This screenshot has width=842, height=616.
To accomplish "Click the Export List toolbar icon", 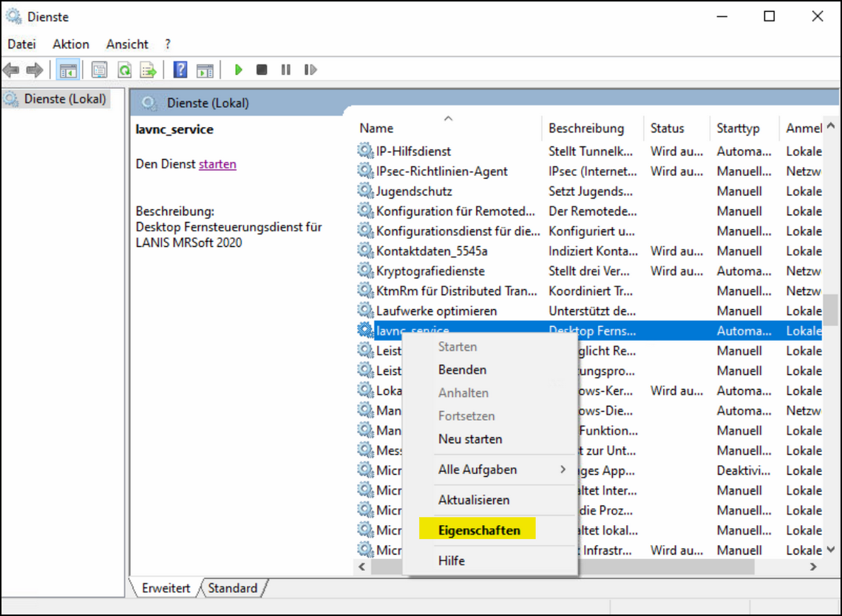I will (149, 70).
